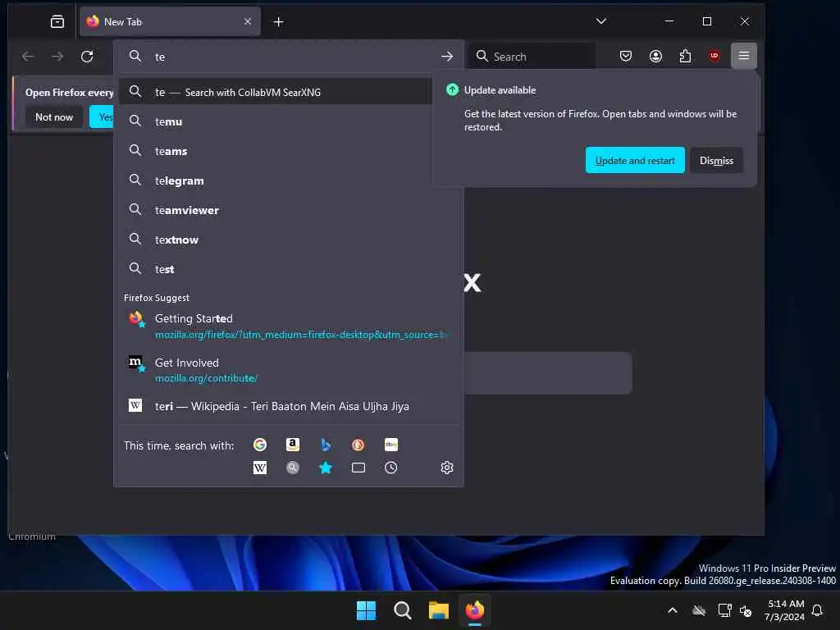Click Update and restart button

pyautogui.click(x=635, y=160)
